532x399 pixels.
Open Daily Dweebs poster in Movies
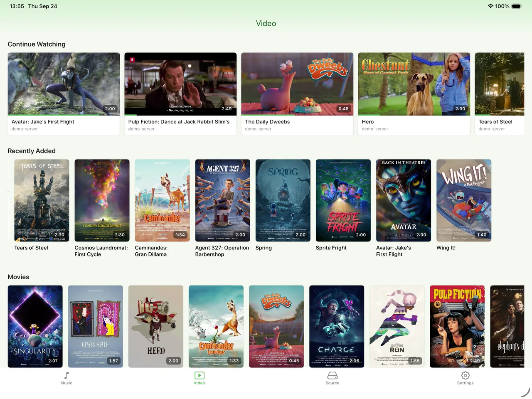pos(276,326)
